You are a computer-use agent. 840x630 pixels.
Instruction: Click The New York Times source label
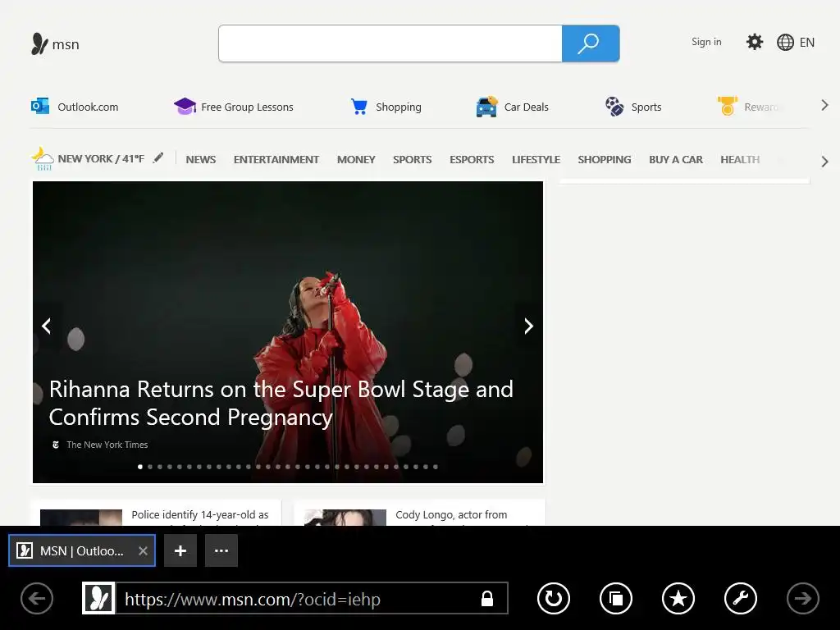[x=107, y=445]
